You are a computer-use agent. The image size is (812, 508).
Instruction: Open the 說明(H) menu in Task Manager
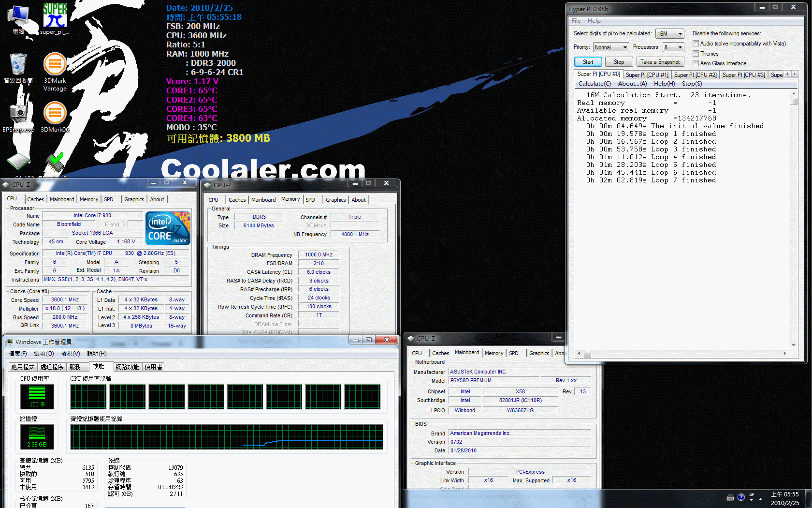pos(97,354)
